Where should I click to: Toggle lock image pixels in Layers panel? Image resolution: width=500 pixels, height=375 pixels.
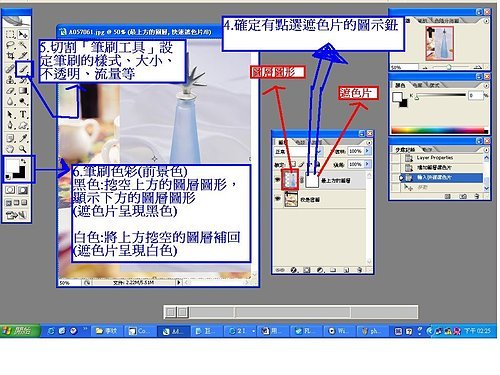pos(301,164)
